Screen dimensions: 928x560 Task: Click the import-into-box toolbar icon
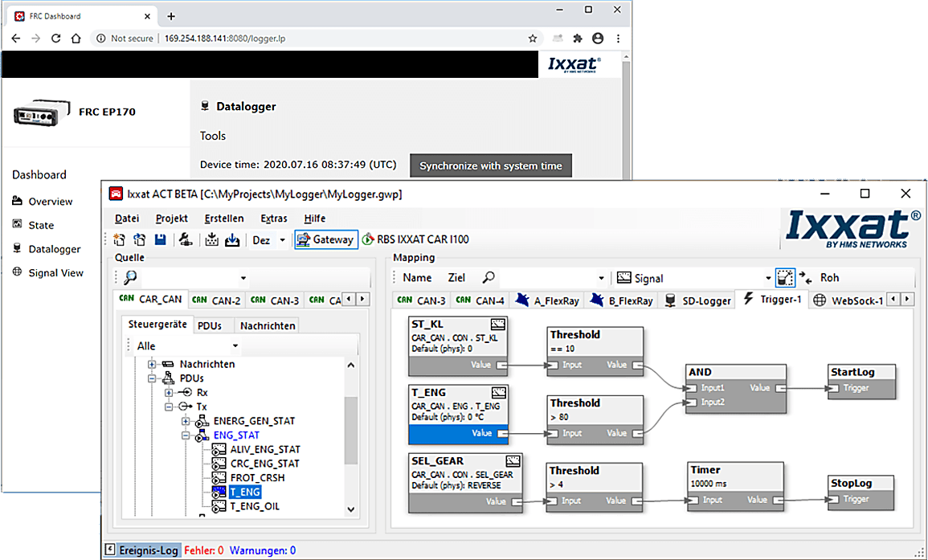click(212, 239)
